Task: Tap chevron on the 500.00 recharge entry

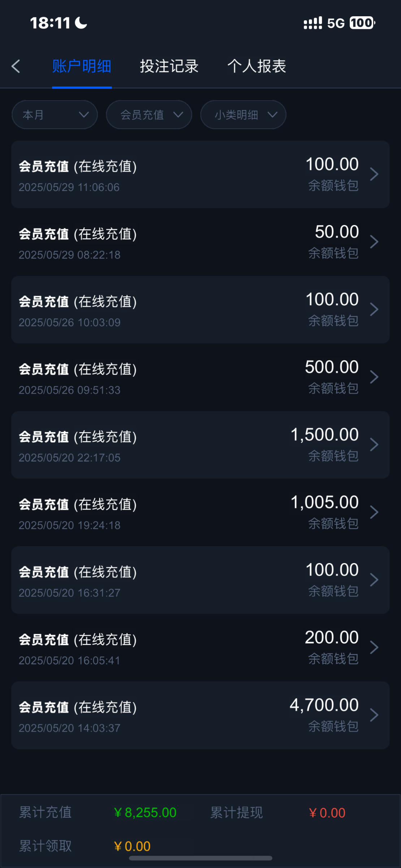Action: (374, 377)
